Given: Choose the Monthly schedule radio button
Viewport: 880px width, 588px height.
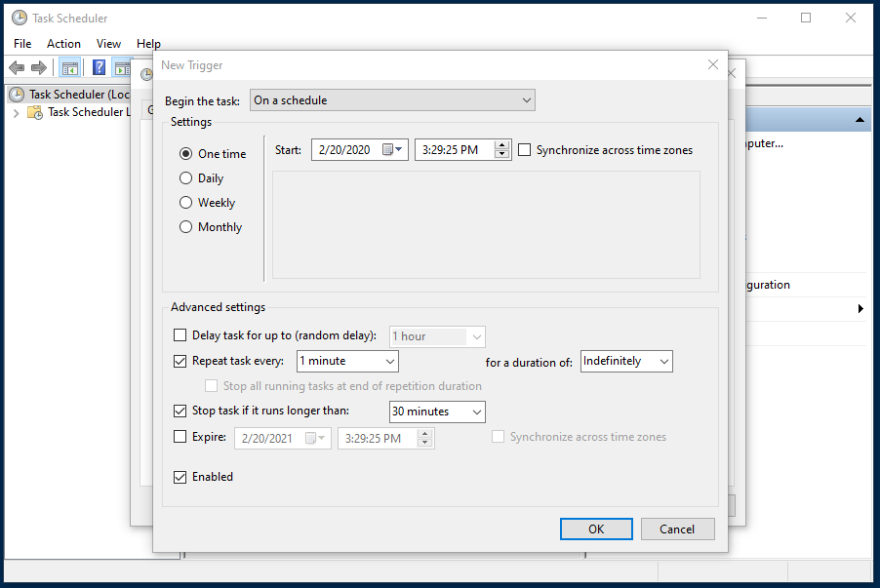Looking at the screenshot, I should [185, 226].
